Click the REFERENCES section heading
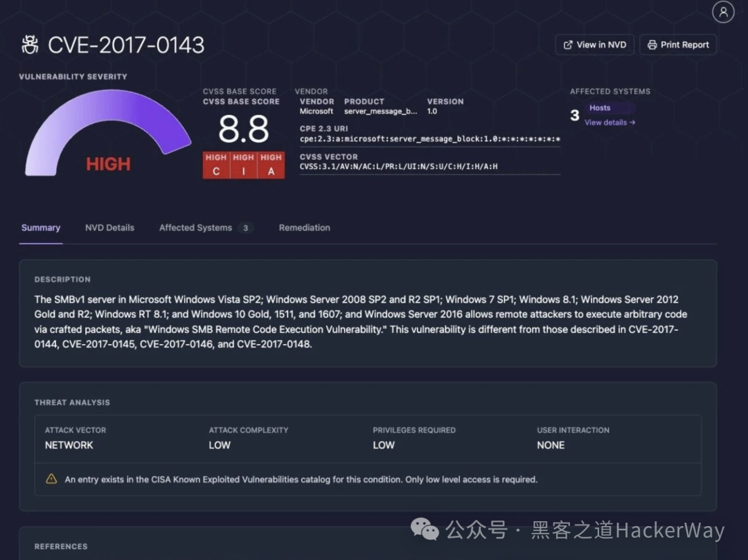748x560 pixels. pos(61,546)
